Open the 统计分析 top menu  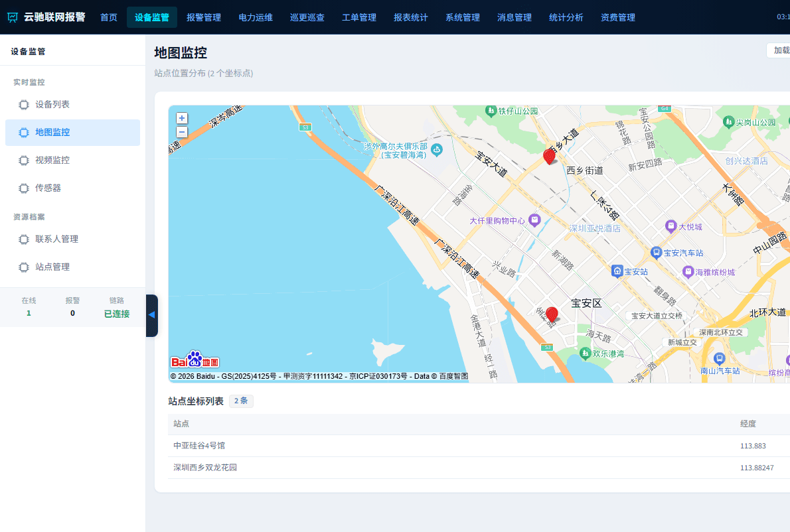click(566, 18)
